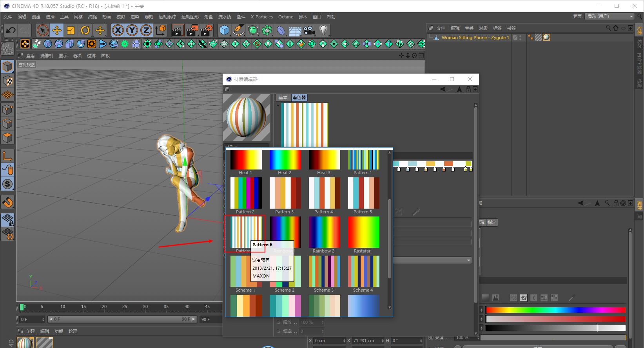Switch color mode to HSV
Image resolution: width=644 pixels, height=348 pixels.
click(524, 298)
